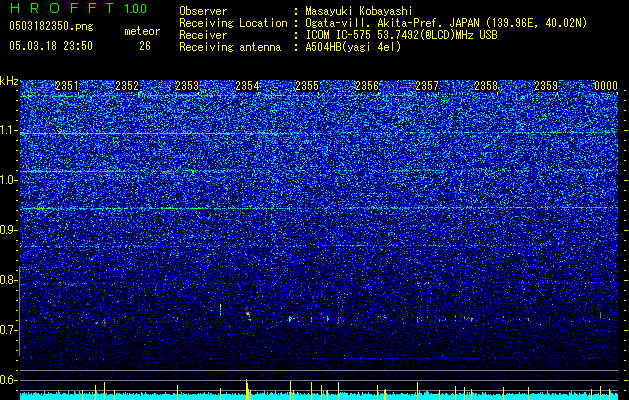Click the 2353 time marker

[x=187, y=86]
